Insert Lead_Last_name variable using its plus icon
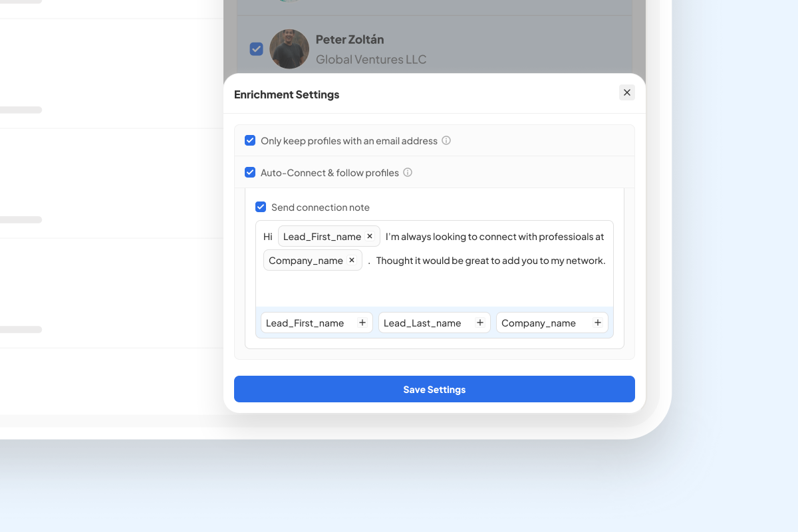The width and height of the screenshot is (798, 532). tap(479, 322)
